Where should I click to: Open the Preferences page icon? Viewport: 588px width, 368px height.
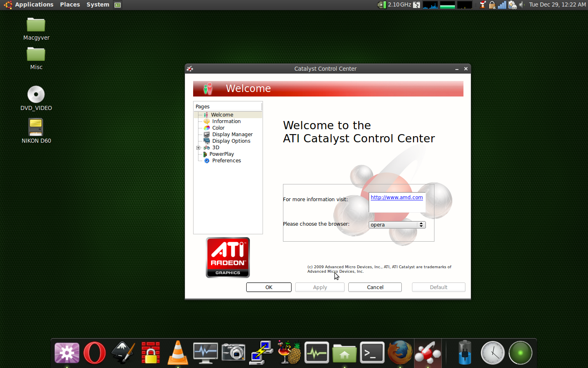[207, 160]
